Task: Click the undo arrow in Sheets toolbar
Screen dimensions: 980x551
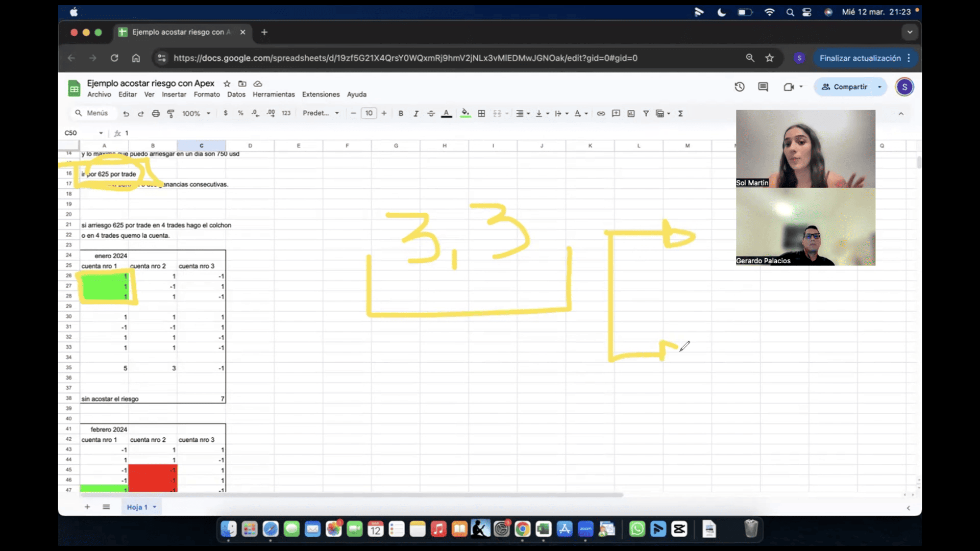Action: pyautogui.click(x=126, y=113)
